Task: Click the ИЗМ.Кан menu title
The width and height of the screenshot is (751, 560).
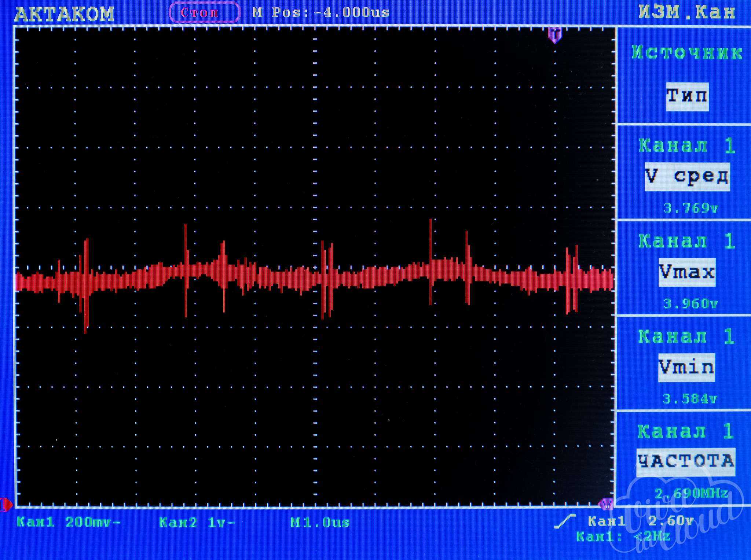Action: click(687, 12)
